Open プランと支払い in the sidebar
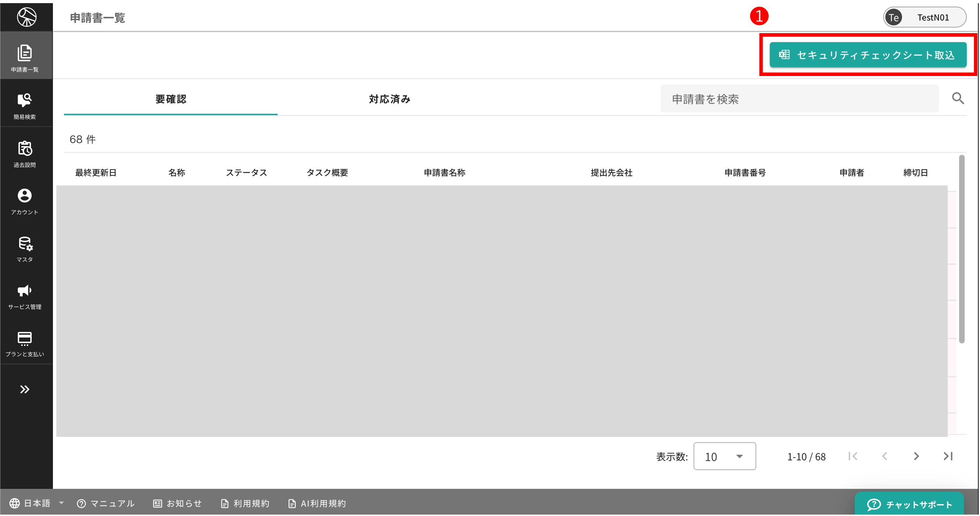The width and height of the screenshot is (980, 516). pos(25,343)
